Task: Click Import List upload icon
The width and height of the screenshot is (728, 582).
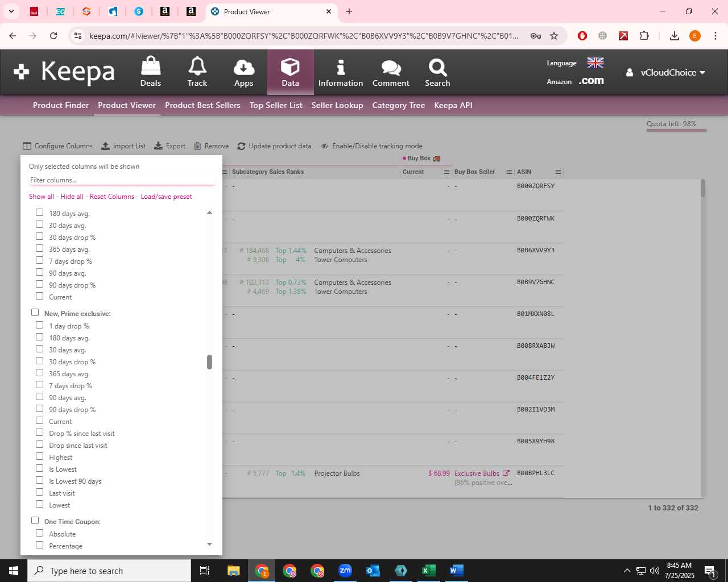Action: point(106,146)
